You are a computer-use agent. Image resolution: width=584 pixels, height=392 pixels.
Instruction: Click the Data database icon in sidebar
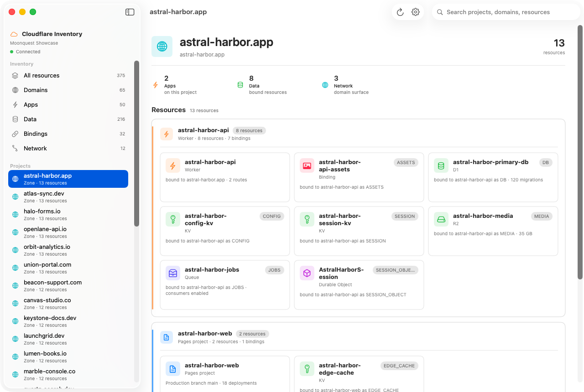click(15, 119)
